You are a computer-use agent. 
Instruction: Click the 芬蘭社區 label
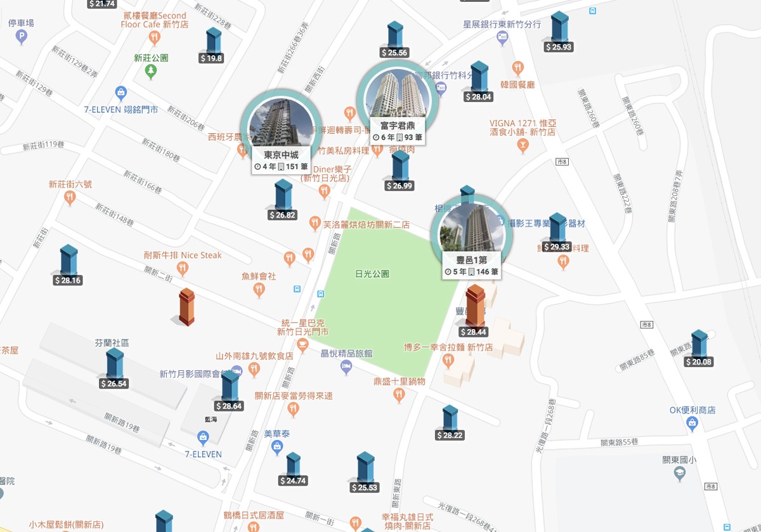pyautogui.click(x=112, y=342)
